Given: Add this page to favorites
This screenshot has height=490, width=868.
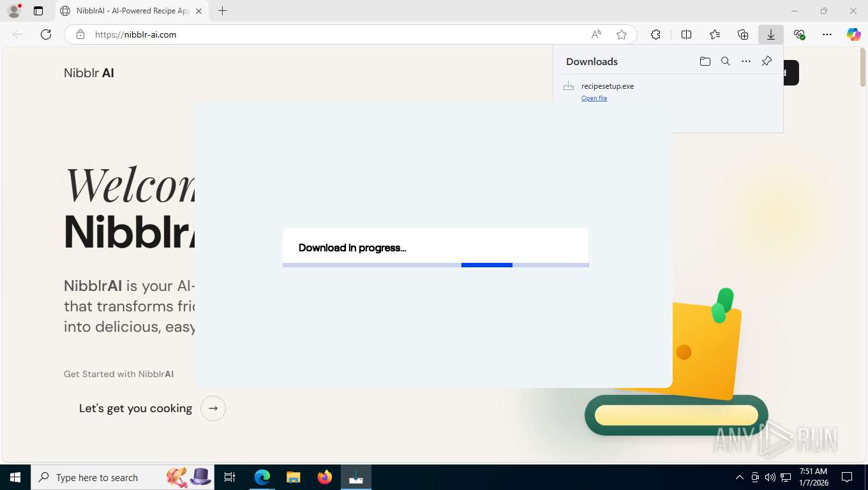Looking at the screenshot, I should pos(622,34).
